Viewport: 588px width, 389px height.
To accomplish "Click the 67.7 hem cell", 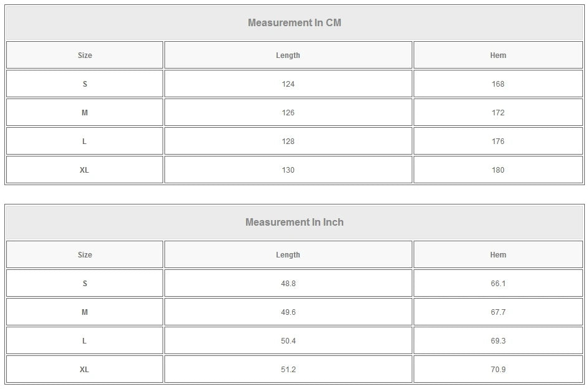I will [x=498, y=312].
